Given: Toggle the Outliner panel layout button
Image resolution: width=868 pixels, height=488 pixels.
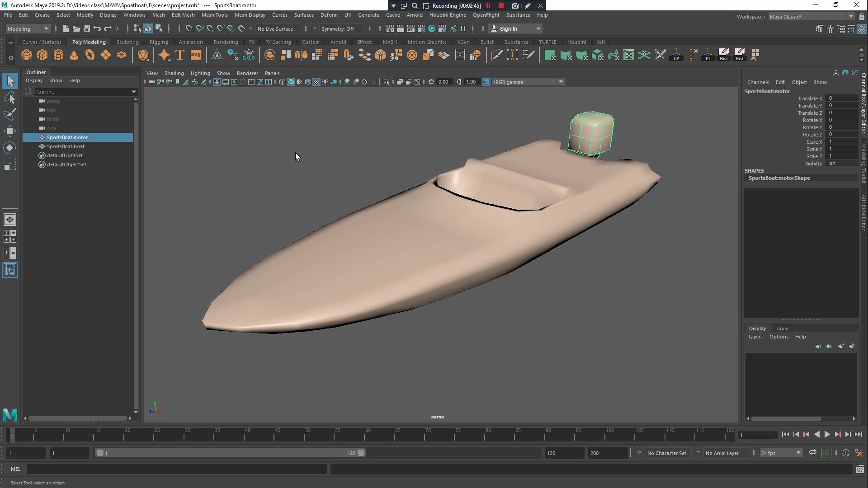Looking at the screenshot, I should [9, 270].
